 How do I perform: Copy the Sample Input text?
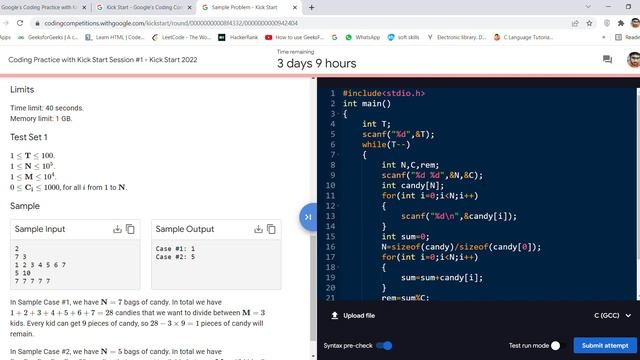click(130, 229)
